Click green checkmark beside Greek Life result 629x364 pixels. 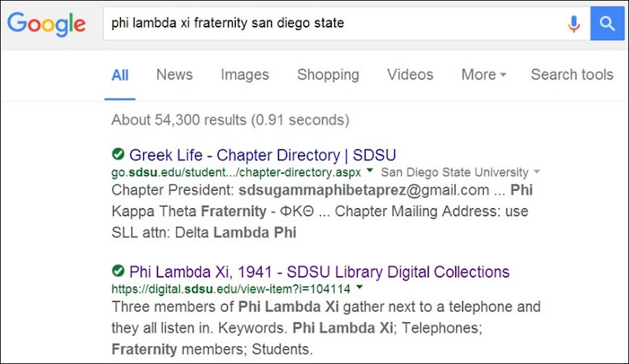[x=118, y=153]
